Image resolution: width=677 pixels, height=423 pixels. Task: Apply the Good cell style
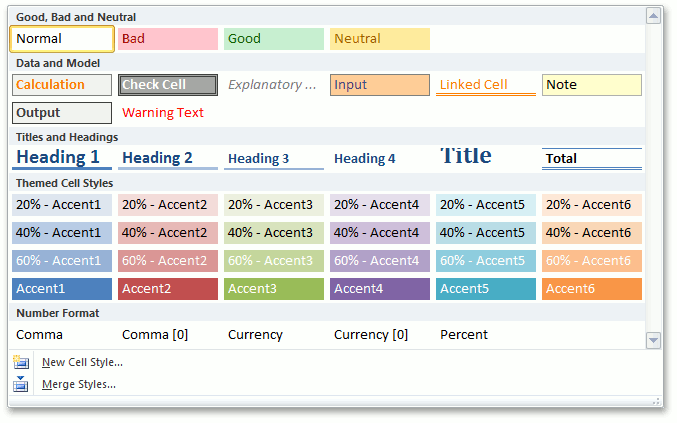click(274, 39)
